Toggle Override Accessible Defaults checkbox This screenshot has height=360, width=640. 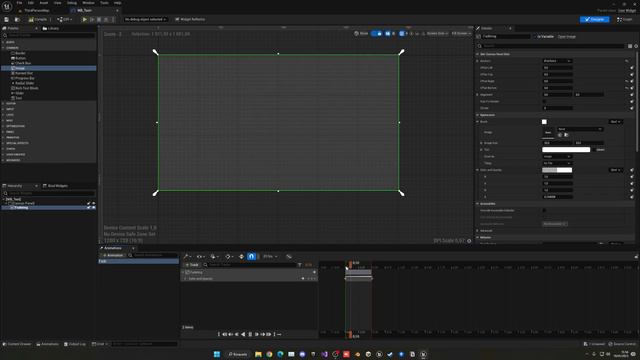(544, 210)
